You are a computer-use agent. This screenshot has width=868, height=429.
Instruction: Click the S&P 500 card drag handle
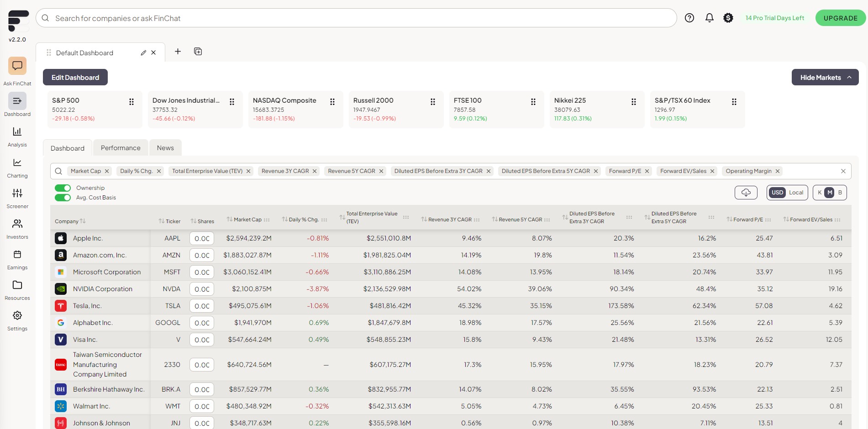pos(132,102)
